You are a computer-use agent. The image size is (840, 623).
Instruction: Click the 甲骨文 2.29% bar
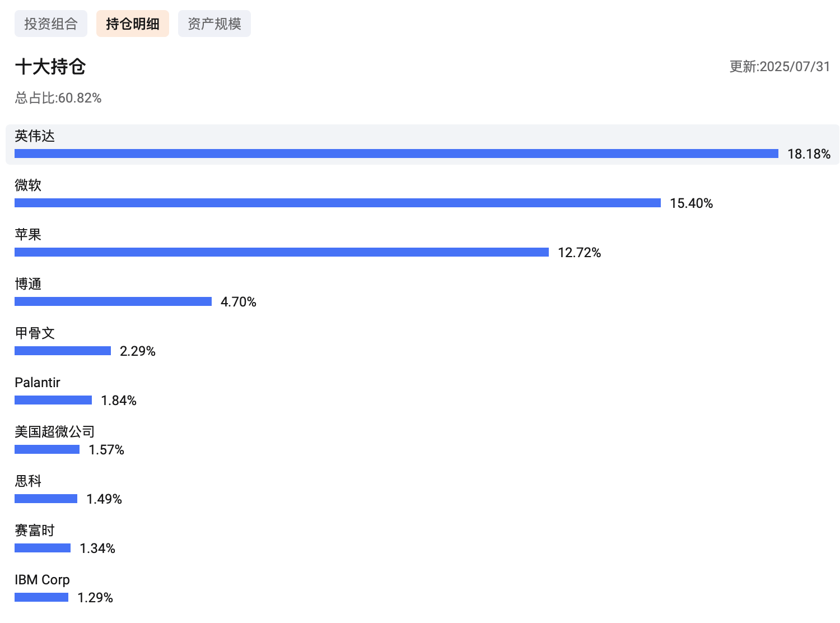tap(63, 351)
